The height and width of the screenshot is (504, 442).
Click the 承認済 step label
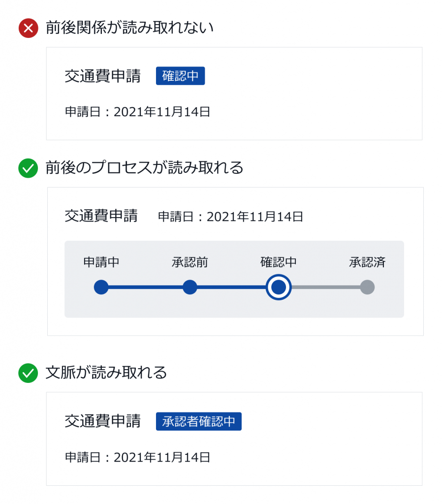367,262
